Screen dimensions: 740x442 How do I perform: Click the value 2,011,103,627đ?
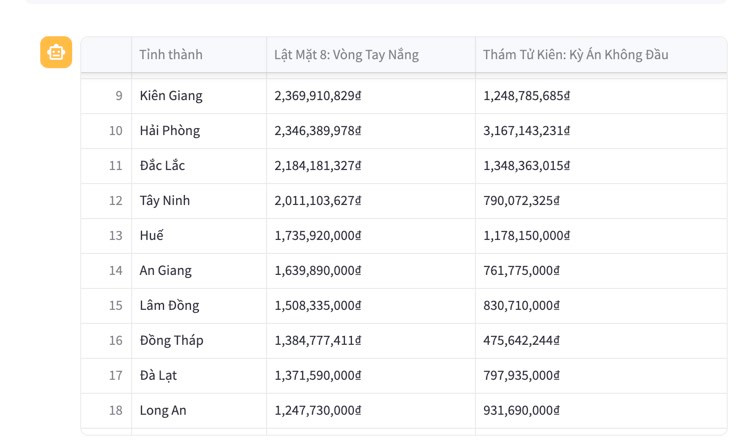318,200
